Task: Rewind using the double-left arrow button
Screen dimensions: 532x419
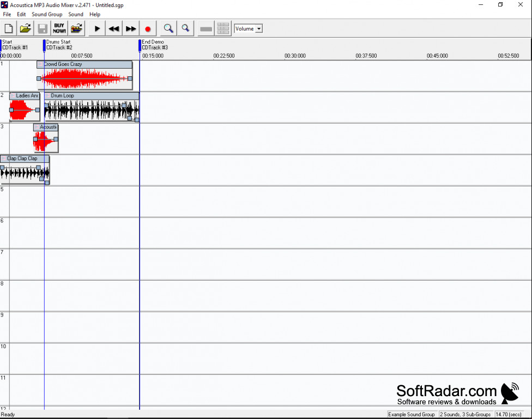Action: [x=114, y=29]
